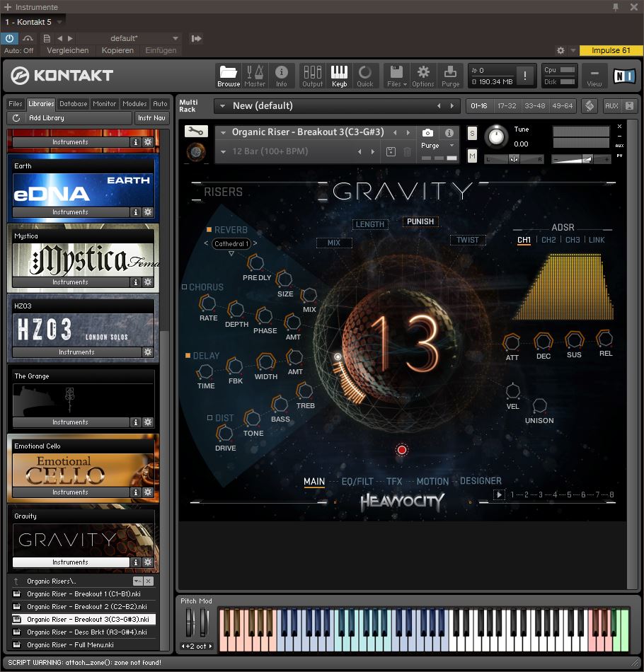Switch to the Files browser tab
Viewport: 644px width, 672px height.
point(16,104)
